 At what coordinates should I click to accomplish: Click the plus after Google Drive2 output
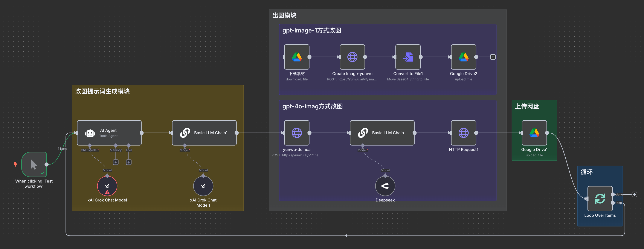pyautogui.click(x=493, y=57)
